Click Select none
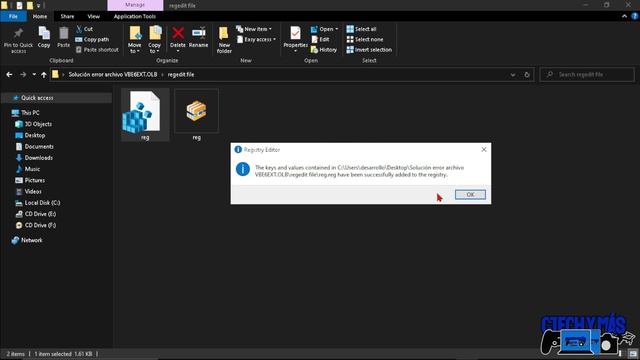The height and width of the screenshot is (360, 640). point(364,40)
